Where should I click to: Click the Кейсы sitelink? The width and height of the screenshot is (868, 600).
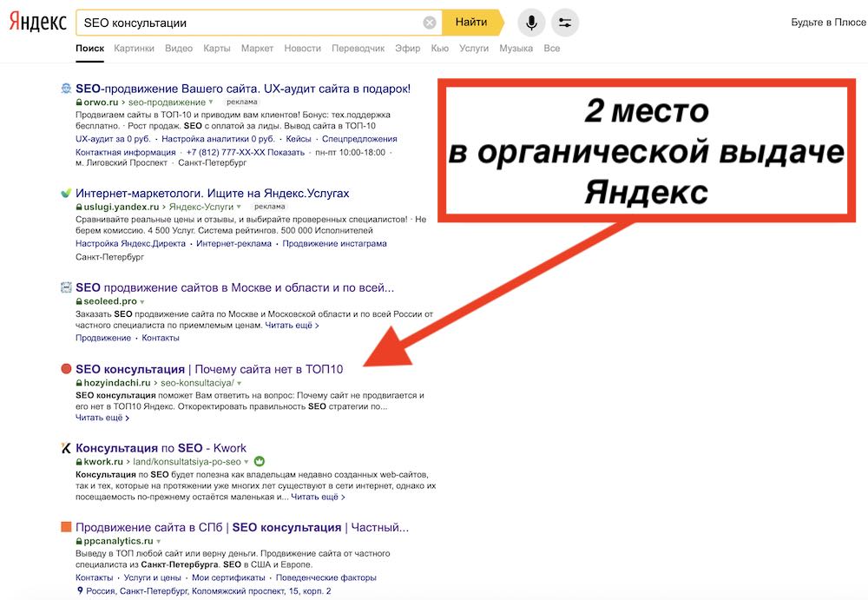[299, 139]
